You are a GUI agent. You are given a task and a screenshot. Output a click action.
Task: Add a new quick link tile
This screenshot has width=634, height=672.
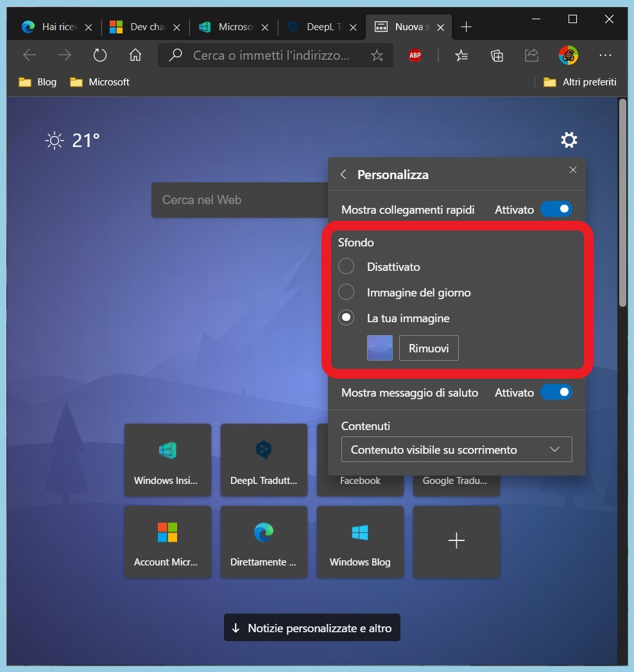(456, 542)
